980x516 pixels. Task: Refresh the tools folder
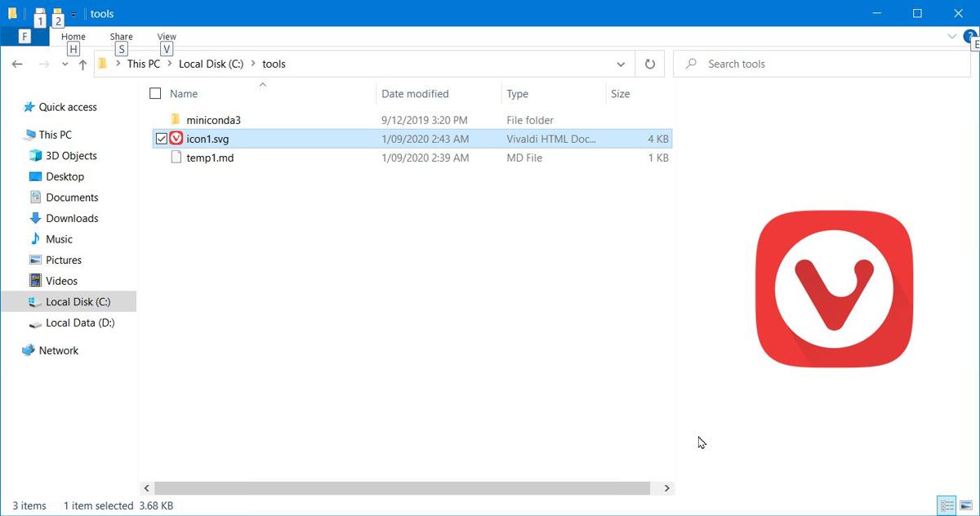point(649,64)
